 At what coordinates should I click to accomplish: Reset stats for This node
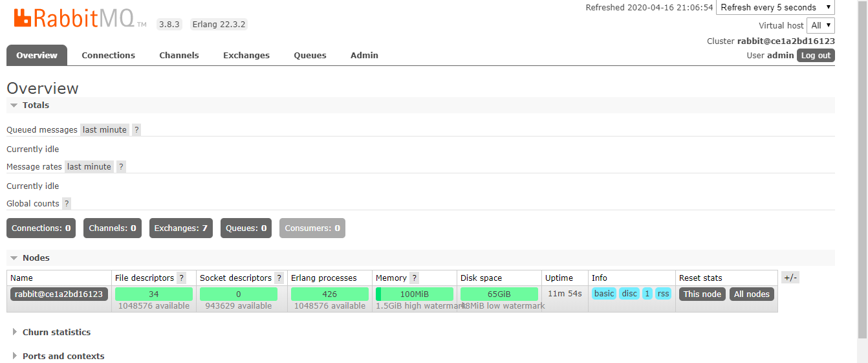pyautogui.click(x=702, y=294)
